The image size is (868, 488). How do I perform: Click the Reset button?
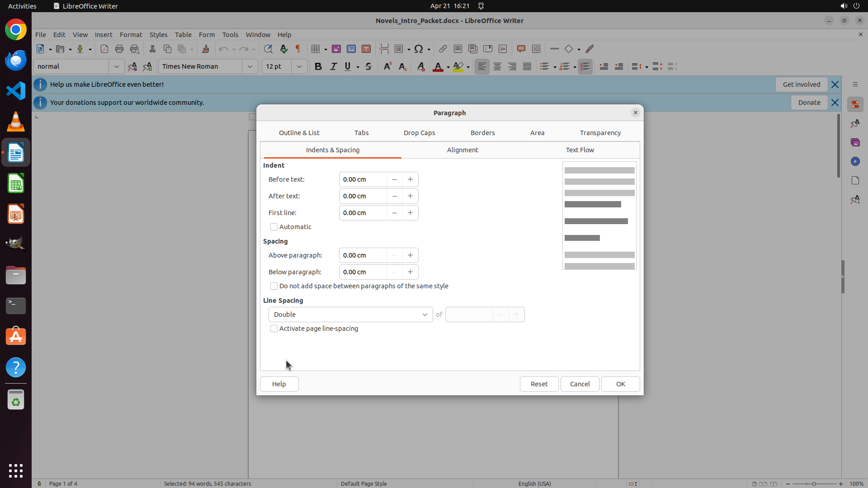coord(539,384)
